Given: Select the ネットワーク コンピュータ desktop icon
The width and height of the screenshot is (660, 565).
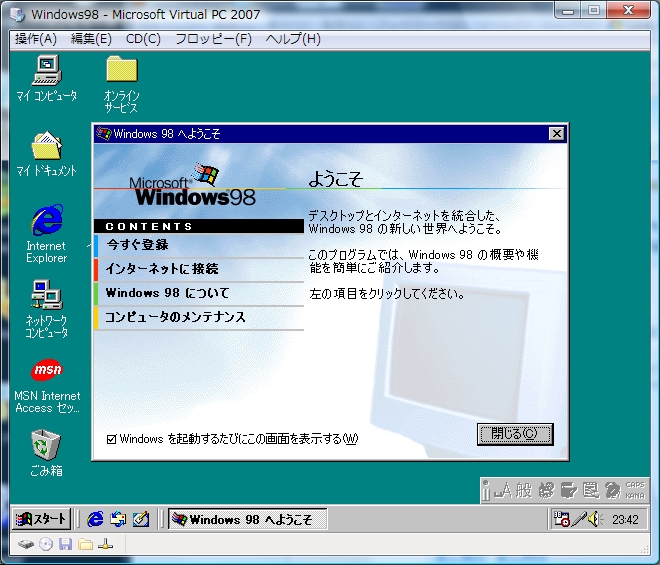Looking at the screenshot, I should click(x=47, y=309).
